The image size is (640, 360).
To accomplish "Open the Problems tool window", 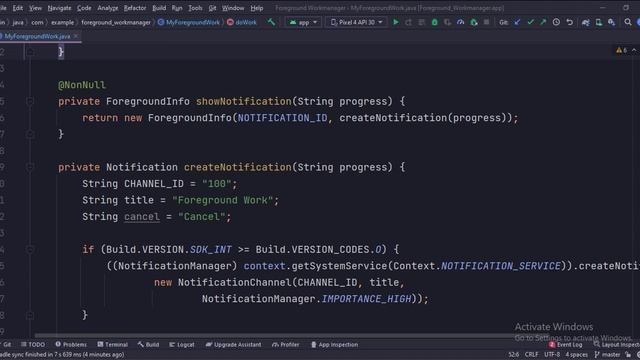I will (71, 344).
